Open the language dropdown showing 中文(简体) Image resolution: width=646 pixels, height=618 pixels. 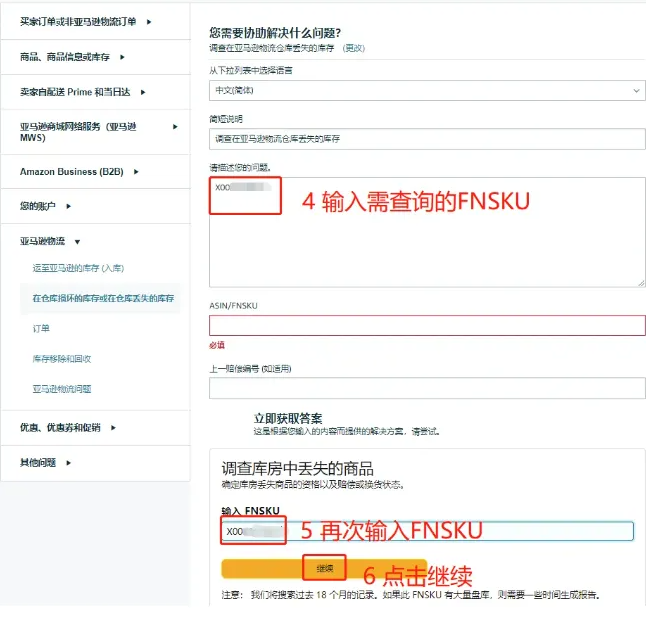pos(427,90)
